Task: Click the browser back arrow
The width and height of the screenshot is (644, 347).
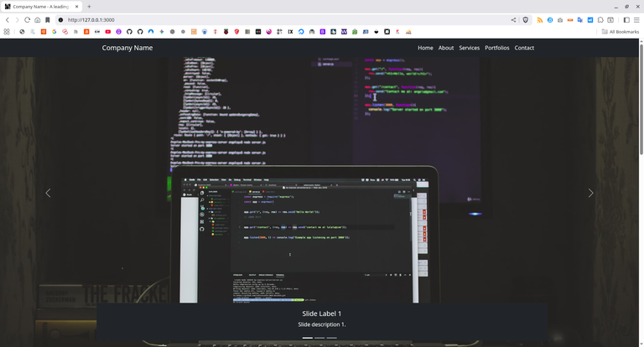Action: 8,19
